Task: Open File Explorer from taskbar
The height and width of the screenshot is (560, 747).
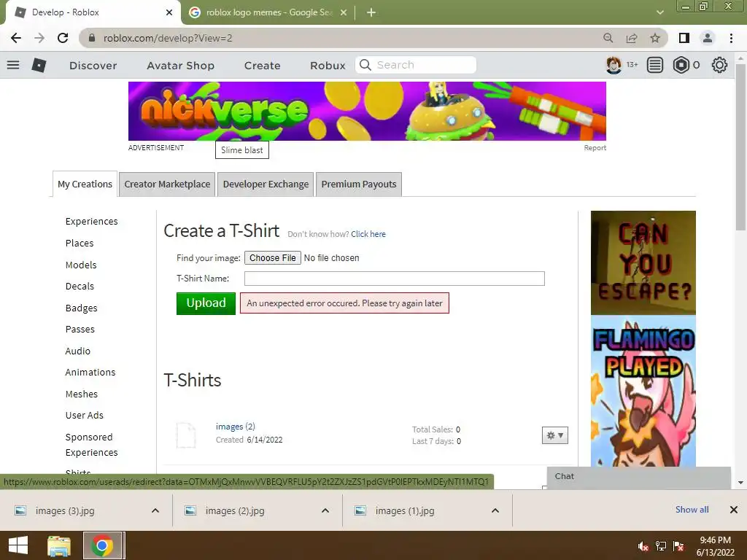Action: [x=59, y=545]
